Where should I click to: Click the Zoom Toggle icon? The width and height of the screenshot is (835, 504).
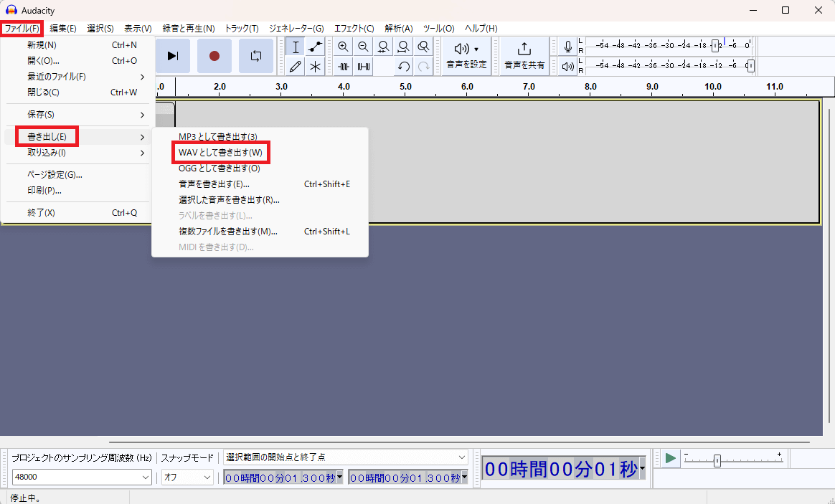(x=423, y=47)
